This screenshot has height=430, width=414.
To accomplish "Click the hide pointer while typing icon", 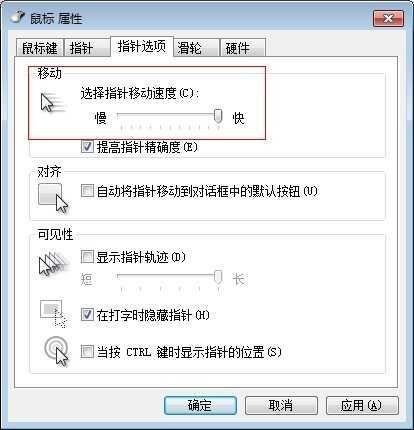I will [x=53, y=314].
